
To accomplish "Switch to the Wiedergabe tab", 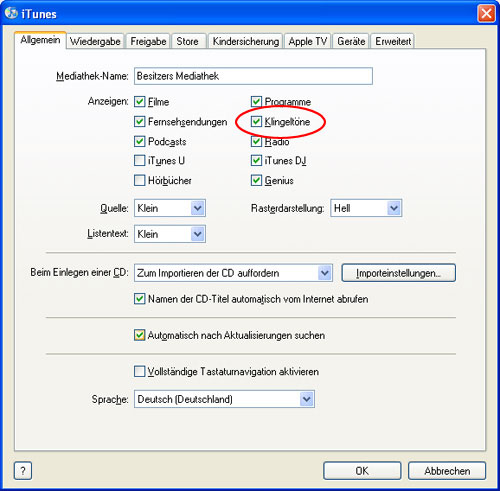I will [x=95, y=41].
